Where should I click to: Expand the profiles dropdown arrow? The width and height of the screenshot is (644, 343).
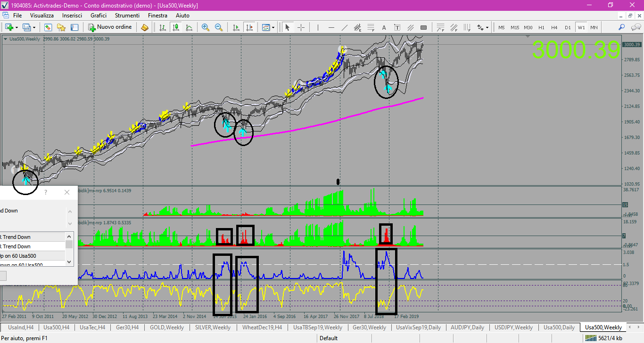pyautogui.click(x=34, y=27)
